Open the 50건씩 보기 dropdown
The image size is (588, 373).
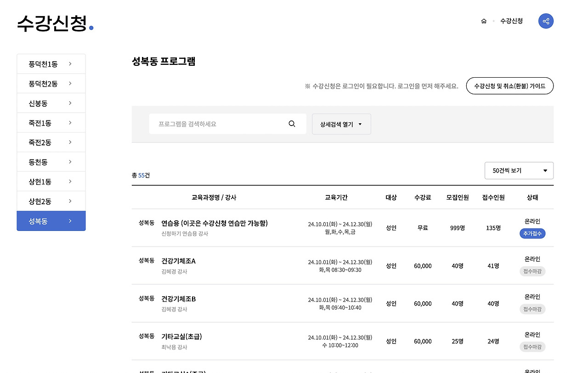coord(519,170)
